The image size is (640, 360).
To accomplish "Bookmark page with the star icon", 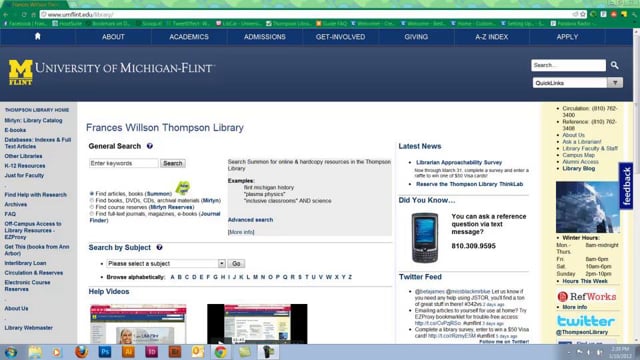I will [x=583, y=14].
